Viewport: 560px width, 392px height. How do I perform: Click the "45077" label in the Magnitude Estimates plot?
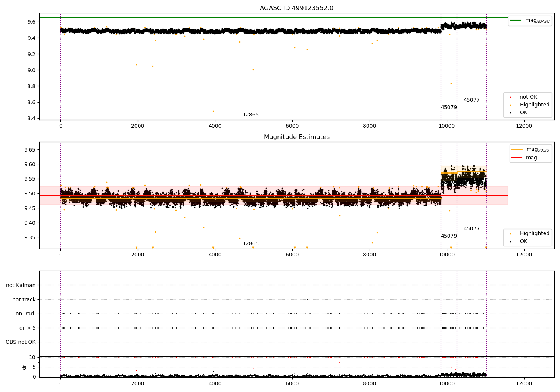472,229
